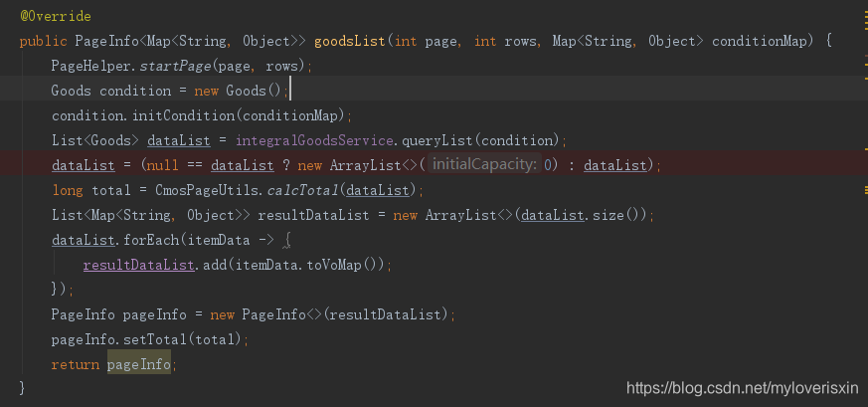The height and width of the screenshot is (407, 868).
Task: Place cursor on goodsList method name
Action: point(350,41)
